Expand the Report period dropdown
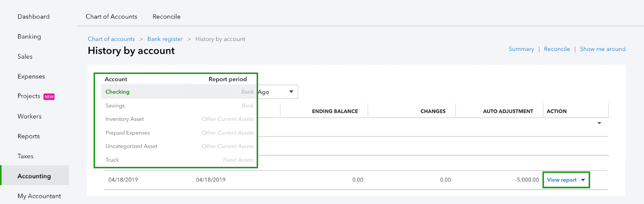Screen dimensions: 644x204 pos(291,92)
